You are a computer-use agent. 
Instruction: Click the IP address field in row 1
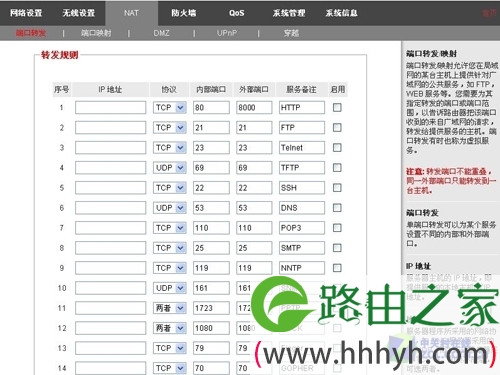point(110,107)
